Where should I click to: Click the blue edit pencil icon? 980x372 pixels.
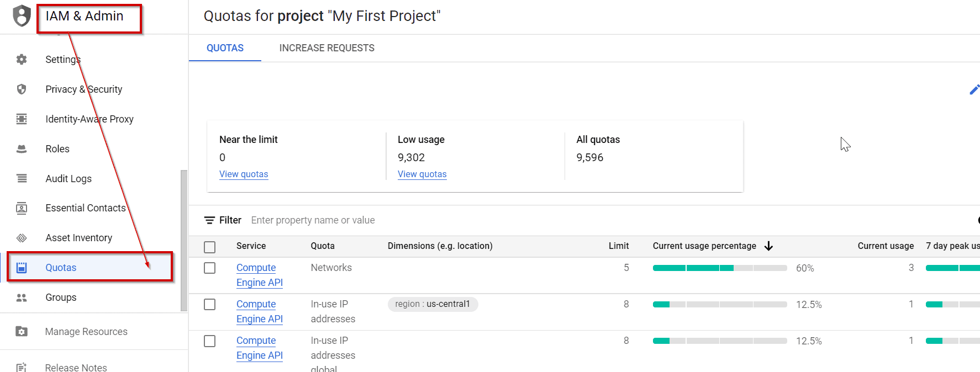974,89
